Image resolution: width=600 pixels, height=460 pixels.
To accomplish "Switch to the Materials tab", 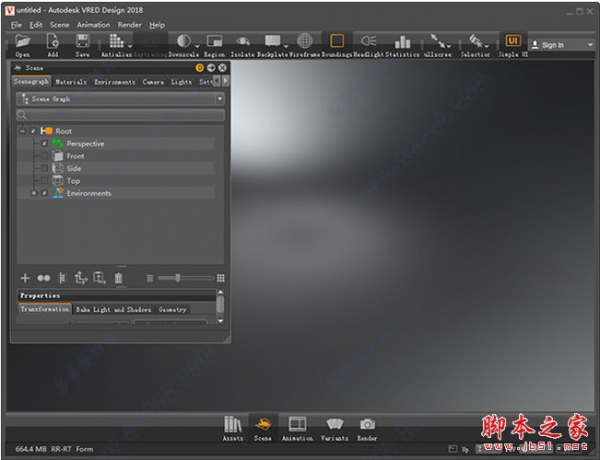I will click(71, 82).
